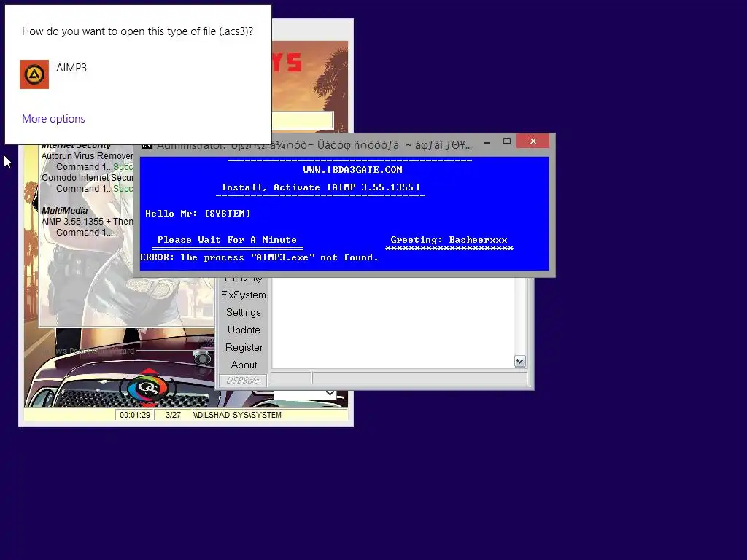Click the \\DILSHAD-SYS\SYSTEM status entry
The height and width of the screenshot is (560, 747).
[x=237, y=415]
